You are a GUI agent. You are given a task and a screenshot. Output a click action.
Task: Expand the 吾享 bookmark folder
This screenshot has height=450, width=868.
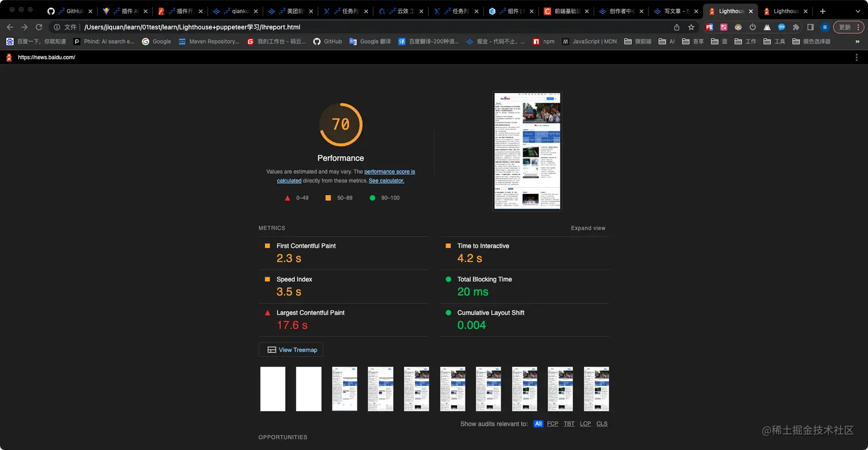pyautogui.click(x=693, y=41)
